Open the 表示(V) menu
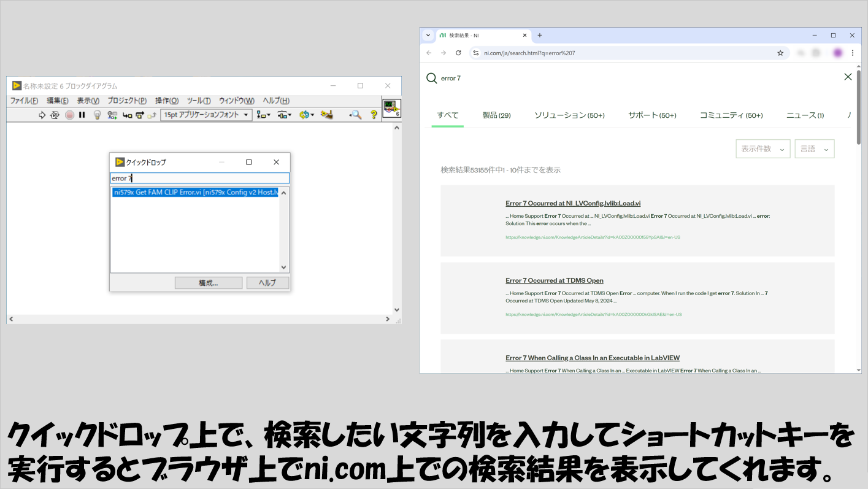Image resolution: width=868 pixels, height=489 pixels. (88, 101)
